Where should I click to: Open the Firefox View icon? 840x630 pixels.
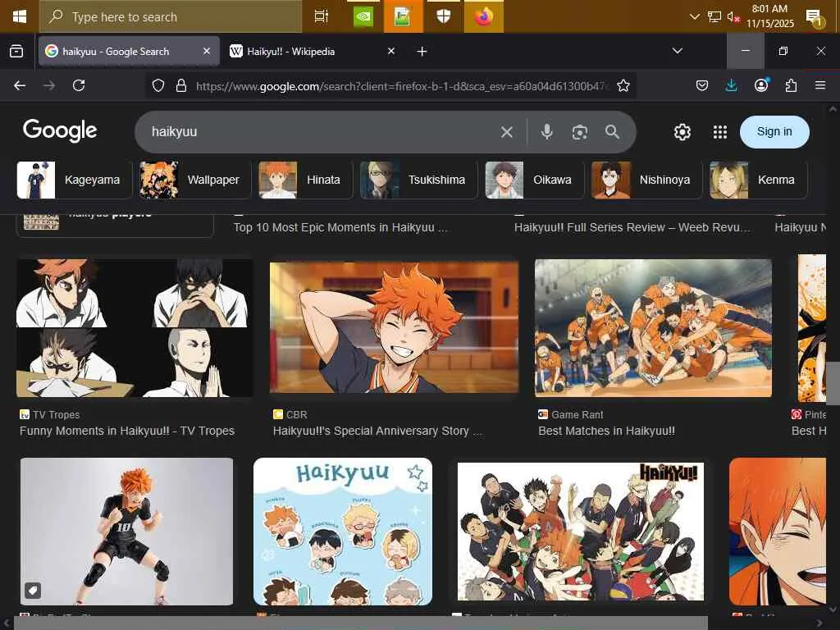[x=16, y=52]
